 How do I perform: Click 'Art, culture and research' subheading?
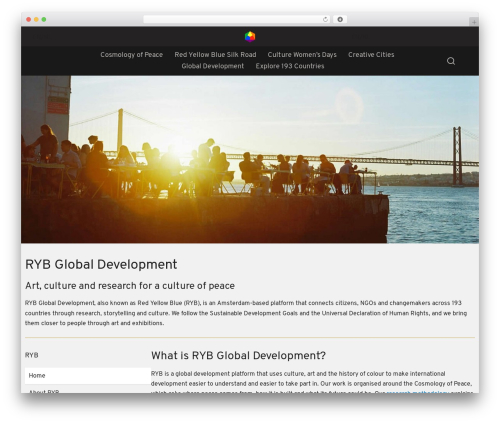[130, 286]
